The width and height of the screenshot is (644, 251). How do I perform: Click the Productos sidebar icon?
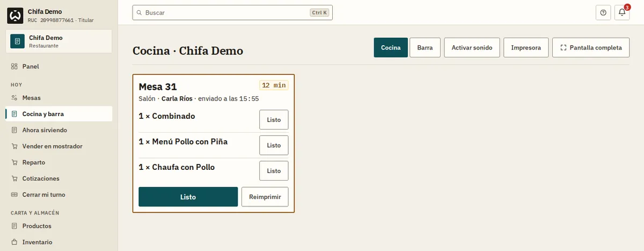click(x=14, y=226)
